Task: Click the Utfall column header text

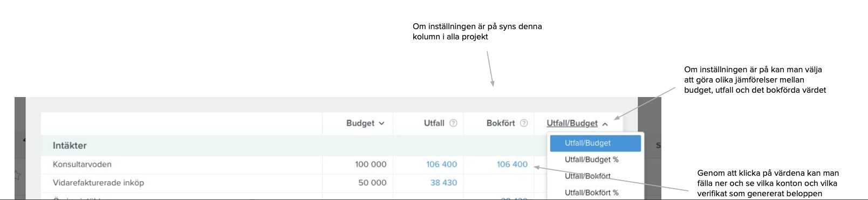Action: tap(434, 123)
